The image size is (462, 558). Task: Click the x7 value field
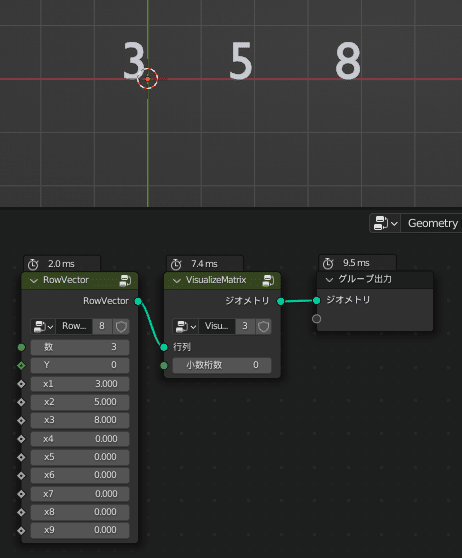click(x=80, y=494)
